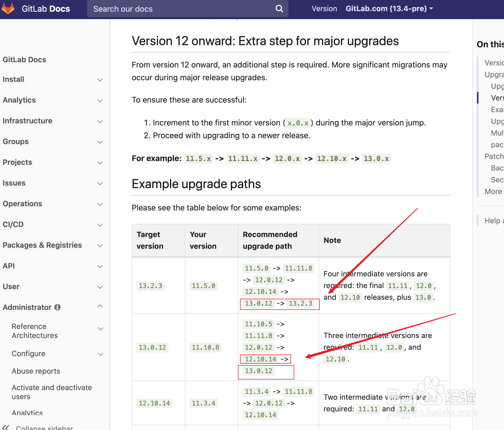The height and width of the screenshot is (430, 504).
Task: Click the Administrator info icon
Action: point(57,307)
